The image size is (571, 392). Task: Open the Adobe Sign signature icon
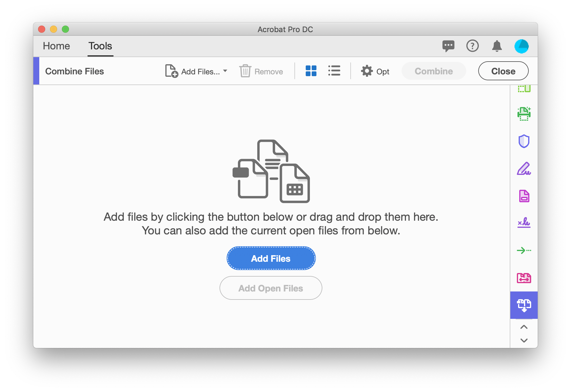click(x=524, y=223)
